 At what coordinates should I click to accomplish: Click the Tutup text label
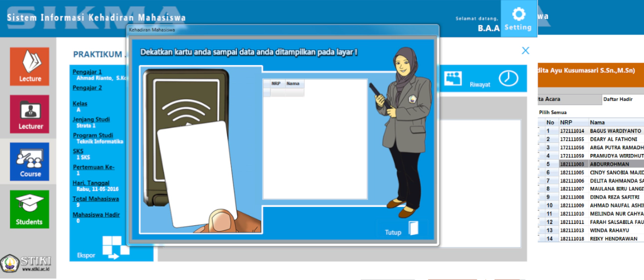[393, 232]
